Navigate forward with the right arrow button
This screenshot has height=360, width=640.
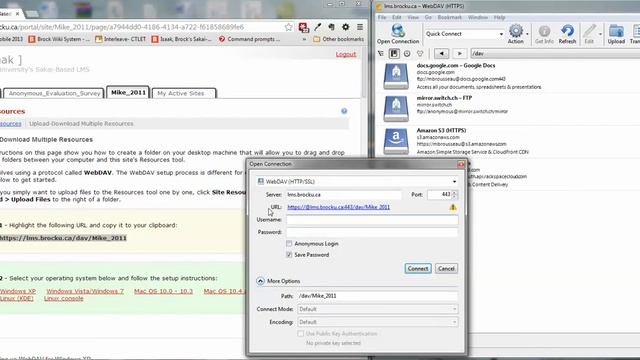[459, 53]
